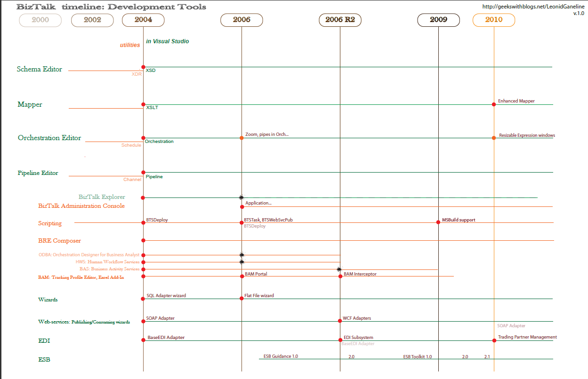
Task: Click the Pipeline Editor label
Action: [x=38, y=173]
